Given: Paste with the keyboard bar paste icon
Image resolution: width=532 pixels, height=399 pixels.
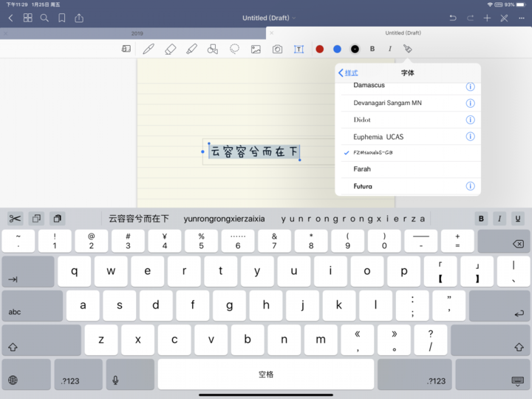Looking at the screenshot, I should [x=58, y=219].
